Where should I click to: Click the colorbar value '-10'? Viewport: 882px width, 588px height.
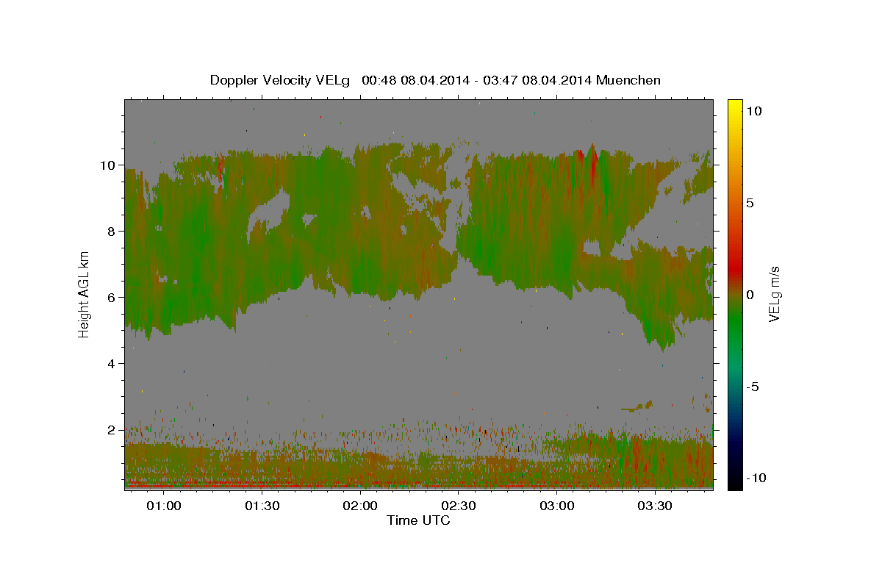758,478
